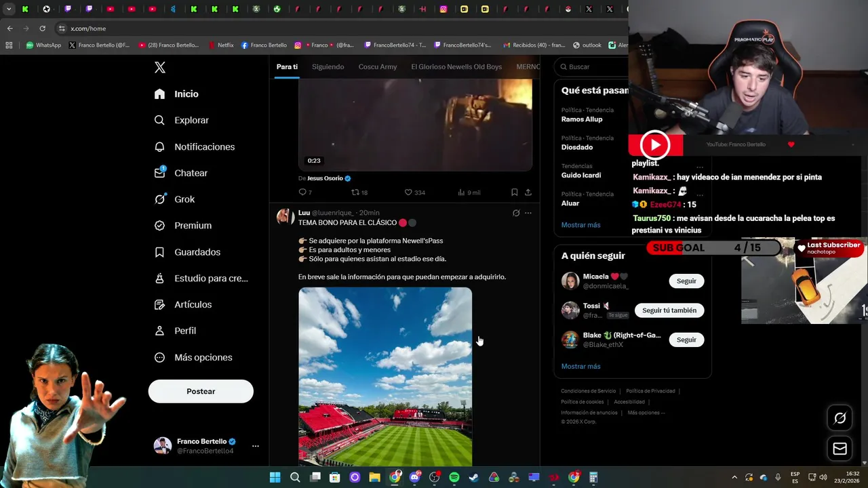868x488 pixels.
Task: Play the video with 0:23 duration
Action: pos(415,125)
